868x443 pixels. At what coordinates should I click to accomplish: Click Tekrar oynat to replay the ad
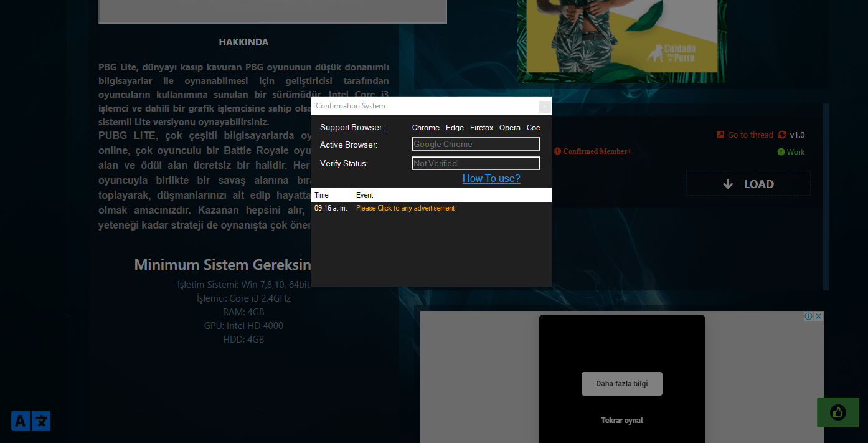click(x=622, y=421)
